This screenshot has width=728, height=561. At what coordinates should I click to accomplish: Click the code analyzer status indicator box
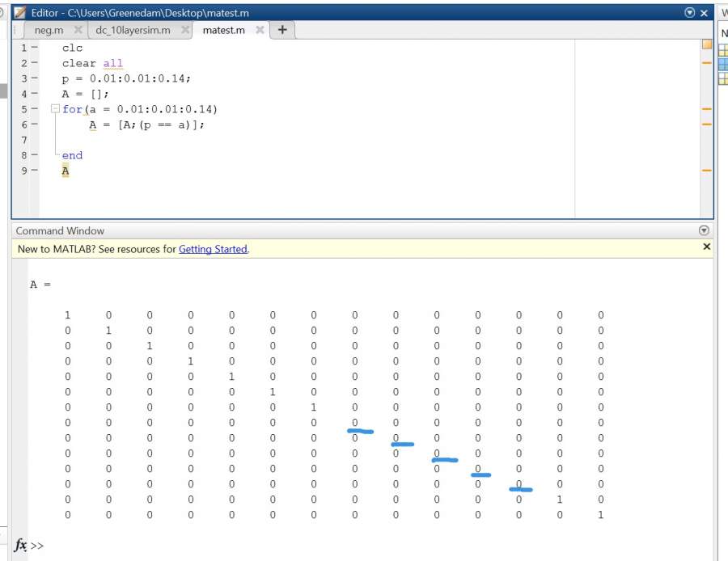pyautogui.click(x=707, y=44)
